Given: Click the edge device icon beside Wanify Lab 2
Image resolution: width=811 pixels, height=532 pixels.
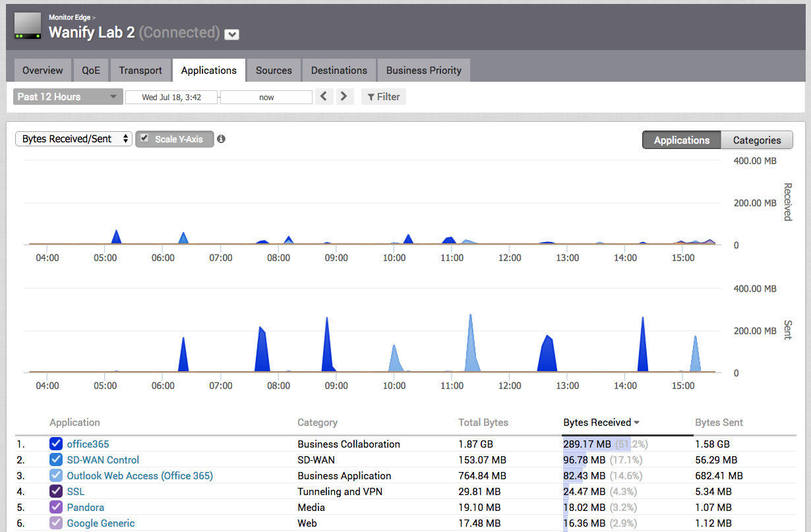Looking at the screenshot, I should 28,26.
